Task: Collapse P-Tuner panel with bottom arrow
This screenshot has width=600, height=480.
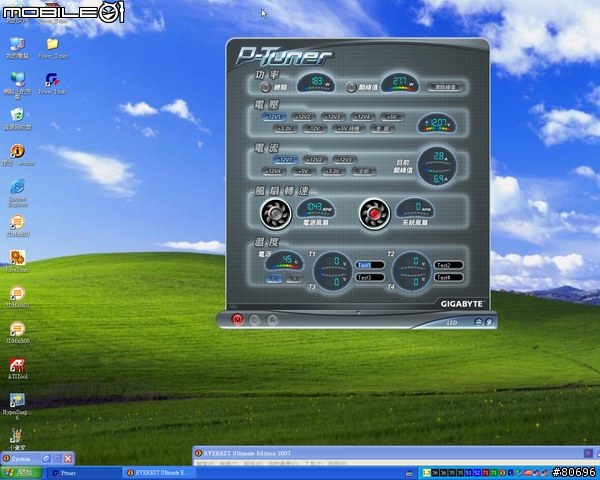Action: pos(358,312)
